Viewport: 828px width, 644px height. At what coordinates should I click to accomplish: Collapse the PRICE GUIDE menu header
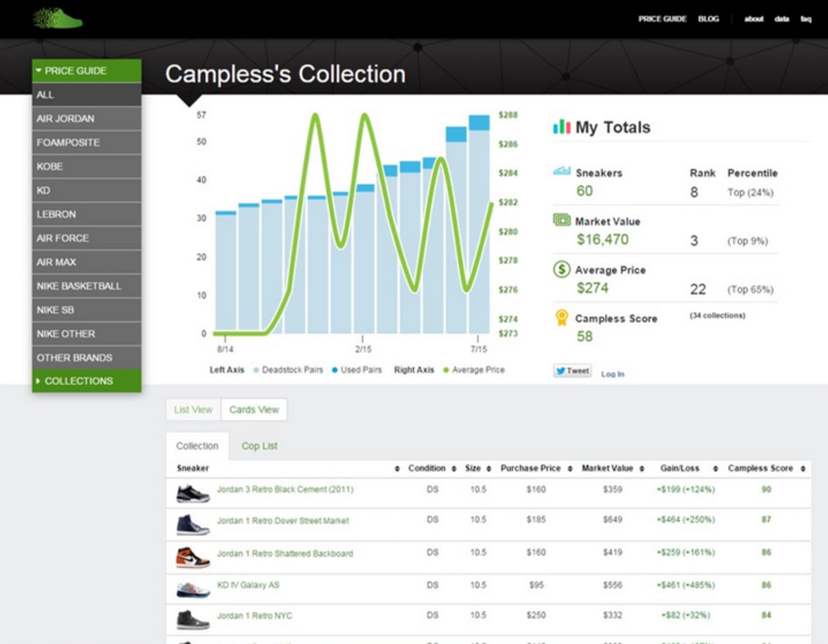point(86,70)
